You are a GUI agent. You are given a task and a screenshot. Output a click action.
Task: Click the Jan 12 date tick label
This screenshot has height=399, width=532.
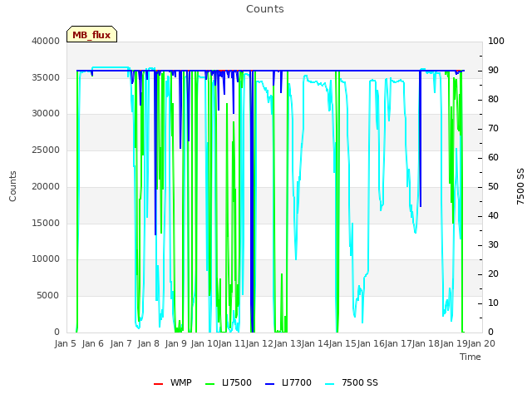259,343
